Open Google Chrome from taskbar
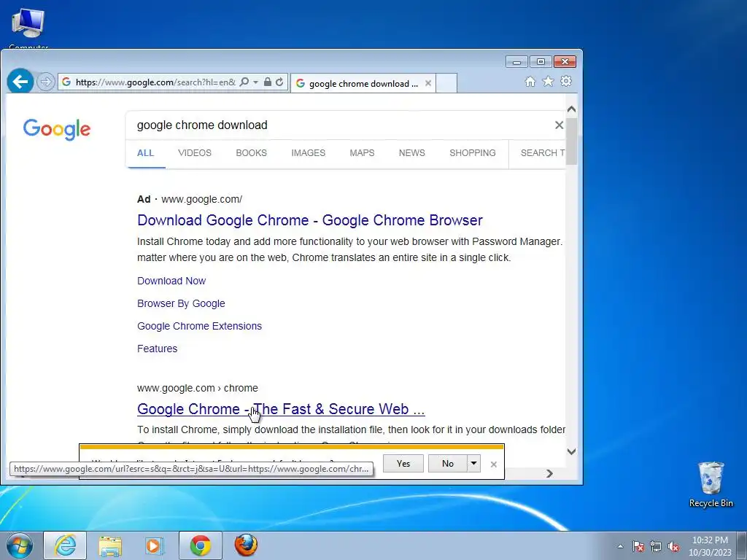Viewport: 747px width, 560px height. (201, 545)
